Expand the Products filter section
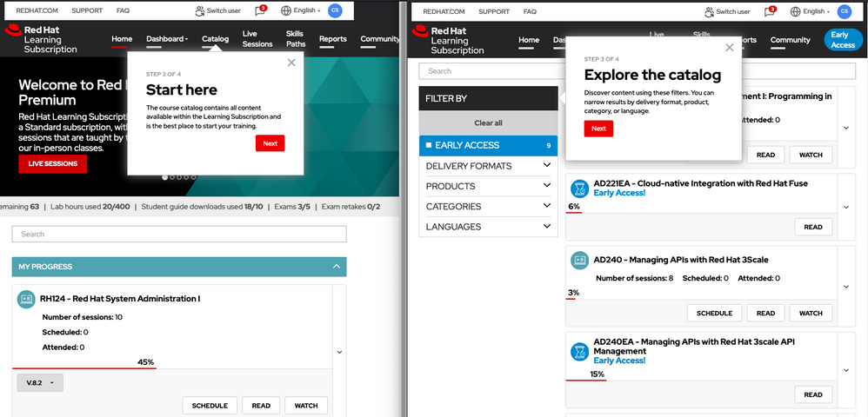Viewport: 868px width, 417px height. pos(546,186)
